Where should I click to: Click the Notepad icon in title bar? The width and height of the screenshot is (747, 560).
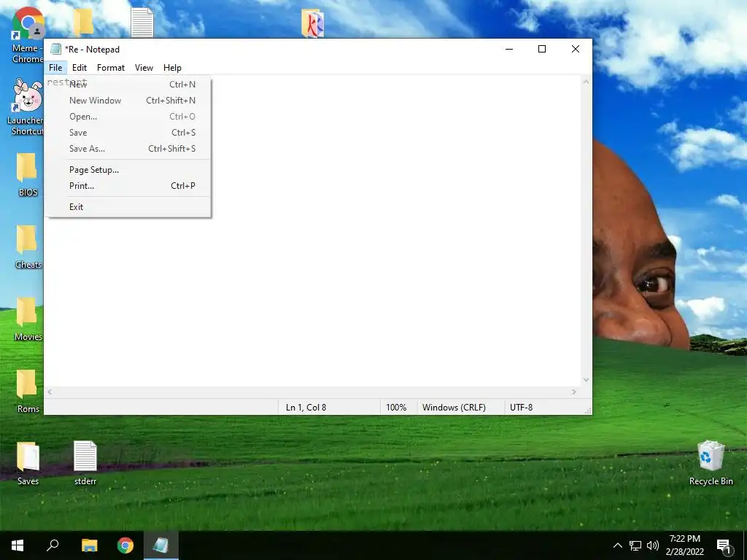tap(55, 49)
